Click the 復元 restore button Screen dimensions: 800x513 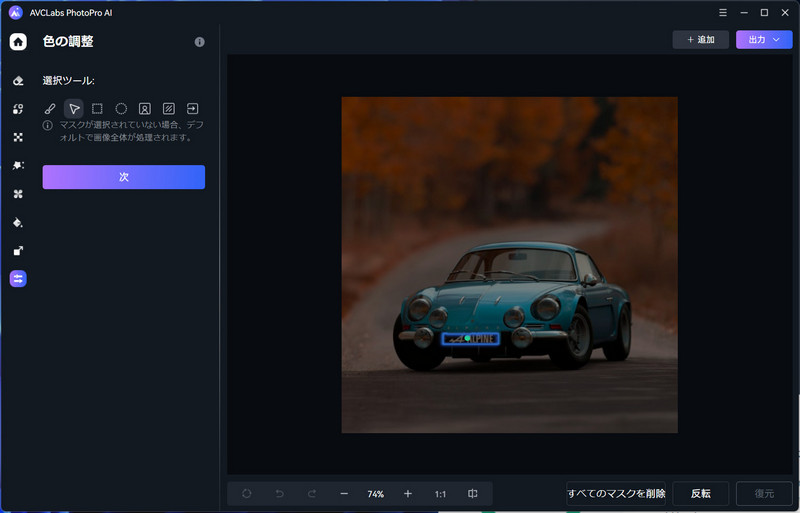point(764,494)
